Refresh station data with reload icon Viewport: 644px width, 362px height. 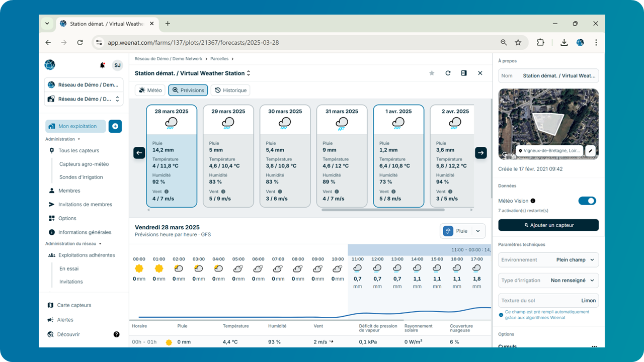pos(448,73)
